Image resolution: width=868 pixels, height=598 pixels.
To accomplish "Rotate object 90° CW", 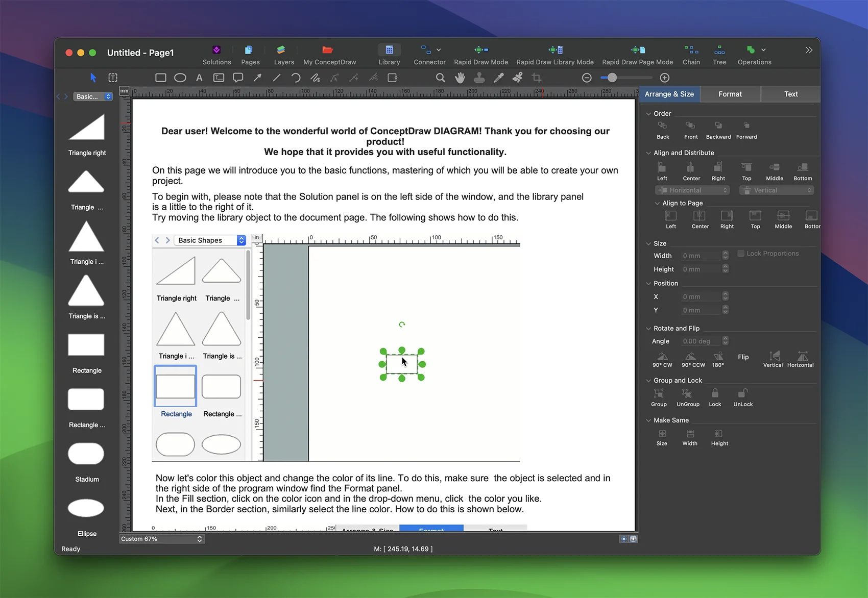I will pos(662,359).
